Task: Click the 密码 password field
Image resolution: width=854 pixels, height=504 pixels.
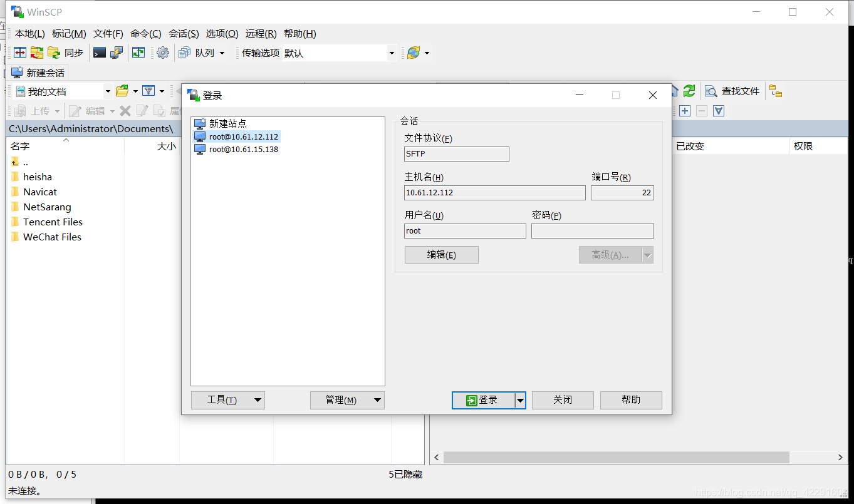Action: pyautogui.click(x=593, y=231)
